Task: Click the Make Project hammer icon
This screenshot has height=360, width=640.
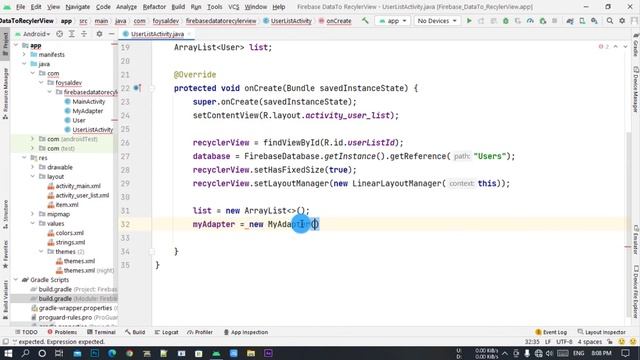Action: pos(365,20)
